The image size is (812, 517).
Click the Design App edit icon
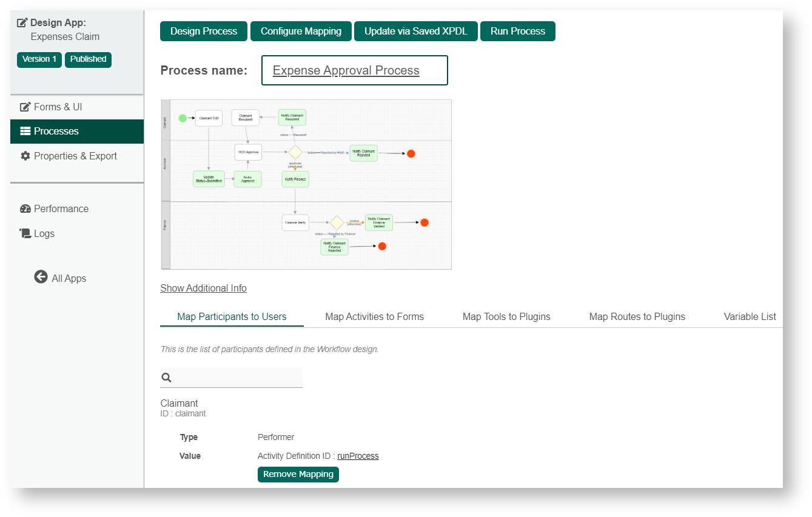point(22,23)
